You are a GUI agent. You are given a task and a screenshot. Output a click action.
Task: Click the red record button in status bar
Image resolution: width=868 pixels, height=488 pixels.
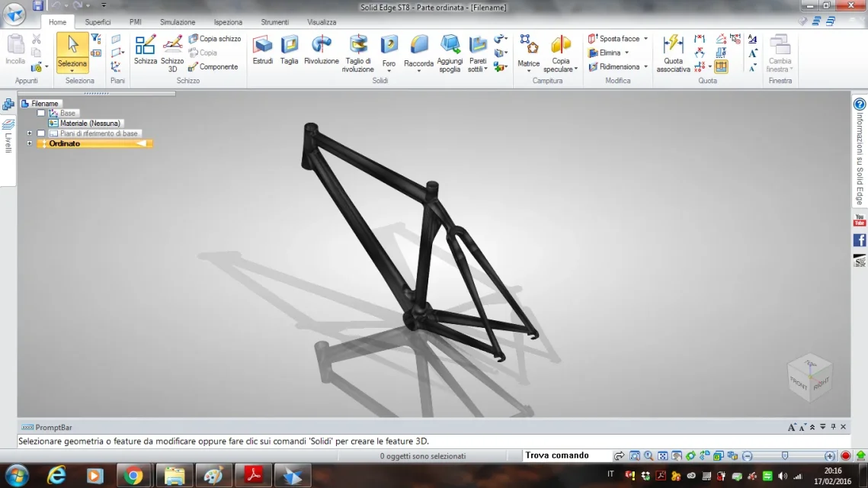(845, 456)
